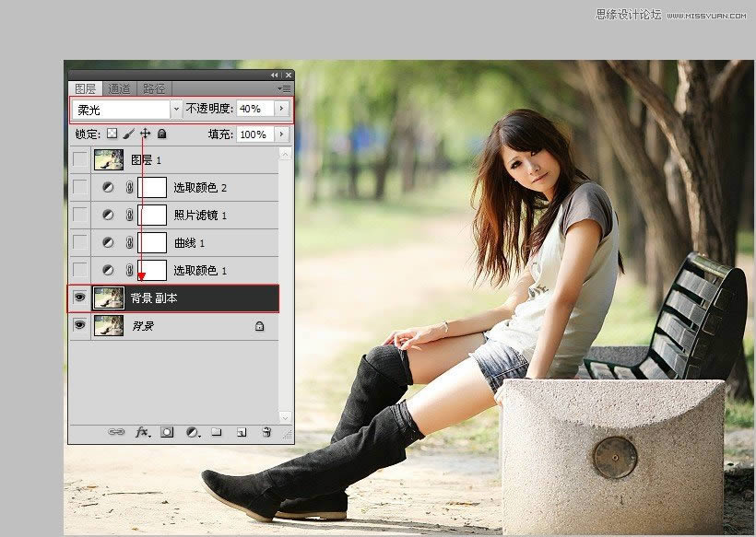This screenshot has width=756, height=537.
Task: Click the Link layers icon
Action: click(117, 431)
